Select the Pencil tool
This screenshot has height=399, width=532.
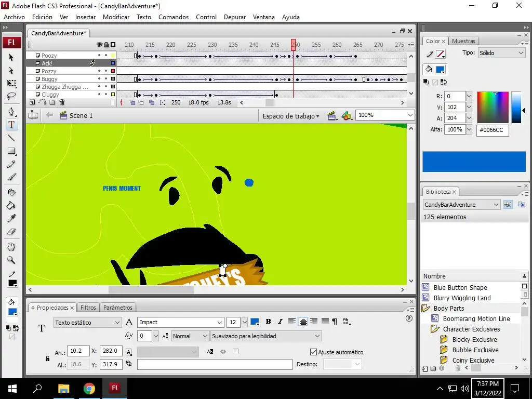(11, 164)
